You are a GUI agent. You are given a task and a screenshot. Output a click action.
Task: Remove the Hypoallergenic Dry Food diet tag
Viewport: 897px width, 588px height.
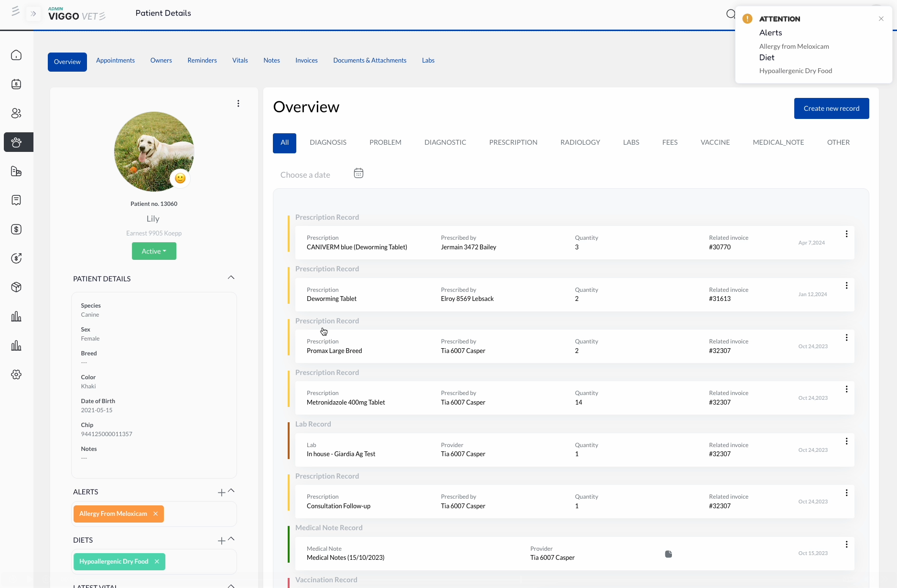tap(157, 562)
